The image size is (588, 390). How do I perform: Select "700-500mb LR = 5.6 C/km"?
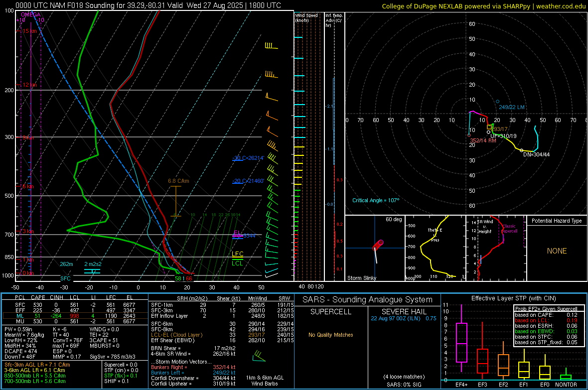click(x=35, y=381)
